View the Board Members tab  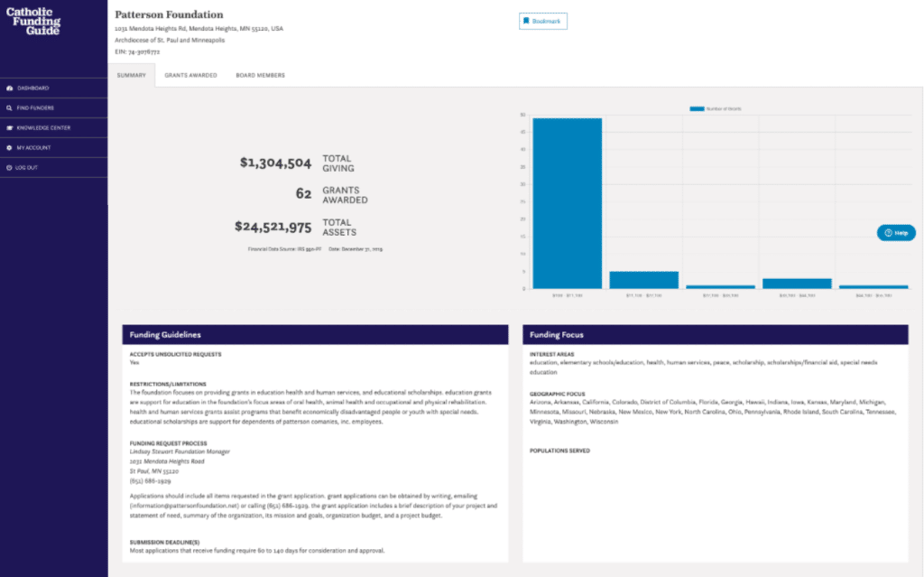click(x=261, y=76)
